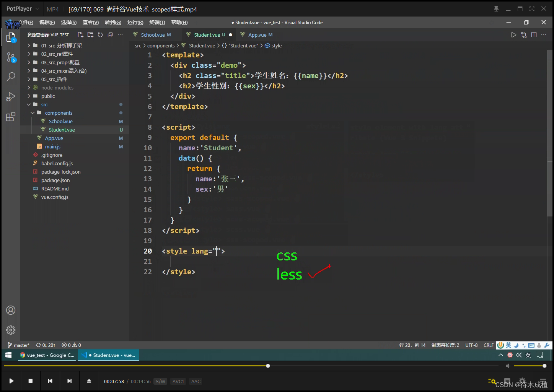Open the errors and warnings status item
Screen dimensions: 554x392
pos(72,345)
